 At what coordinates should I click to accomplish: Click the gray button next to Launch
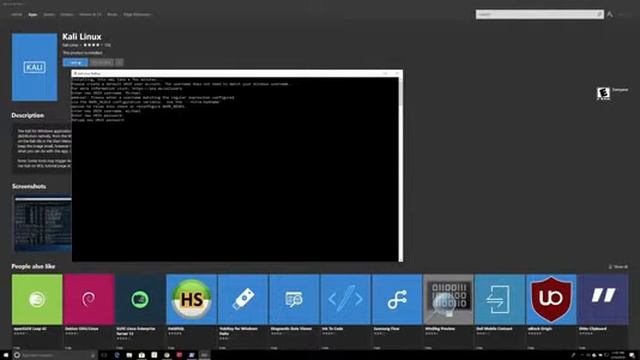point(102,62)
